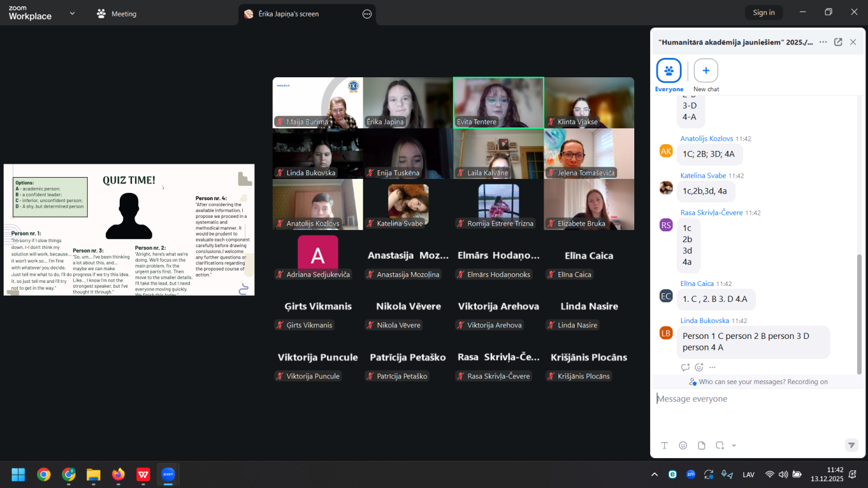Open more options for the chat header
Screen dimensions: 868x488
click(823, 42)
